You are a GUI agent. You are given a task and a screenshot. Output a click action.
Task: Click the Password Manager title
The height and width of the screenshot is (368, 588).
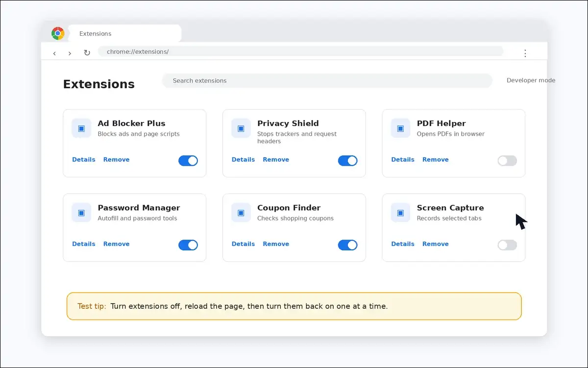click(x=139, y=208)
